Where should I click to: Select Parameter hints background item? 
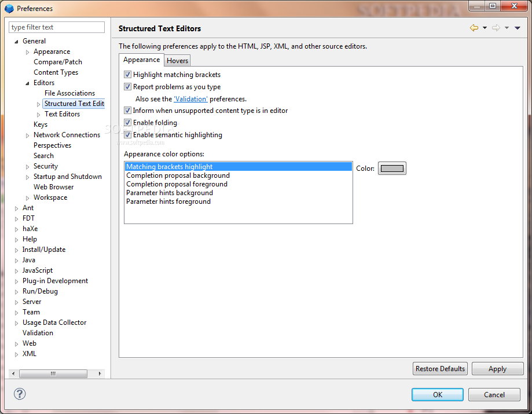238,193
